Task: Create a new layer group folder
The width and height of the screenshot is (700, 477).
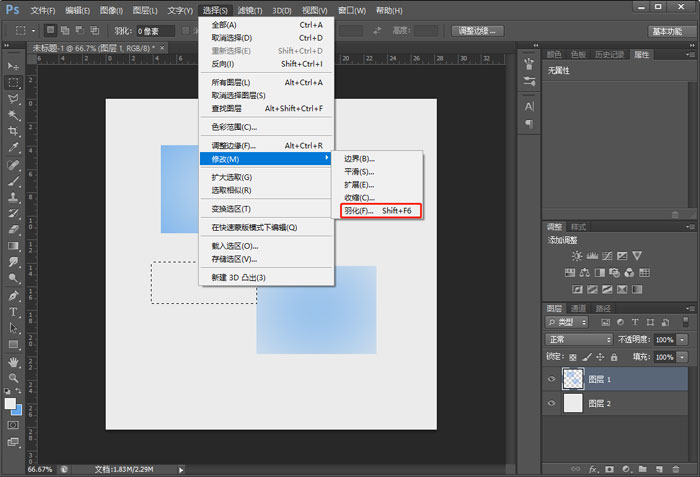Action: (x=642, y=469)
